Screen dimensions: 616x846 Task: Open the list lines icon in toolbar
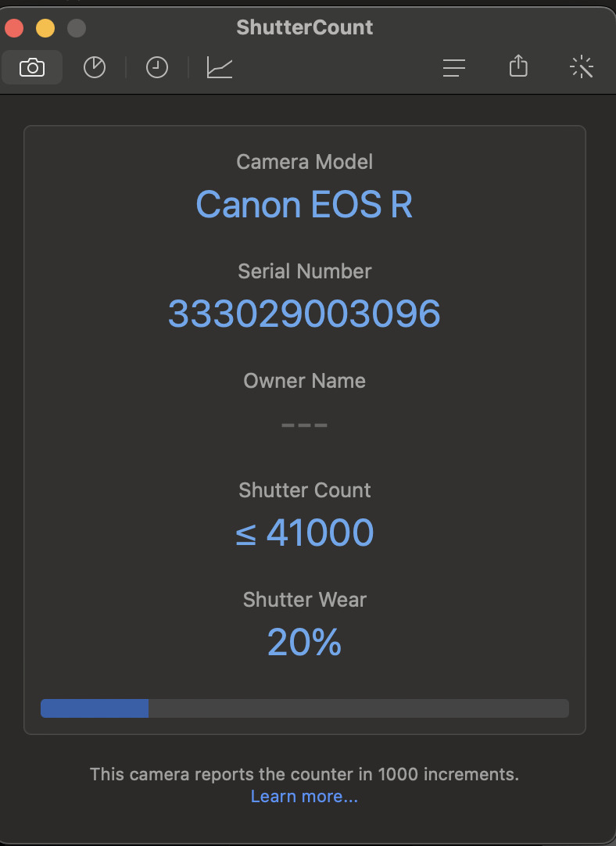[x=454, y=68]
